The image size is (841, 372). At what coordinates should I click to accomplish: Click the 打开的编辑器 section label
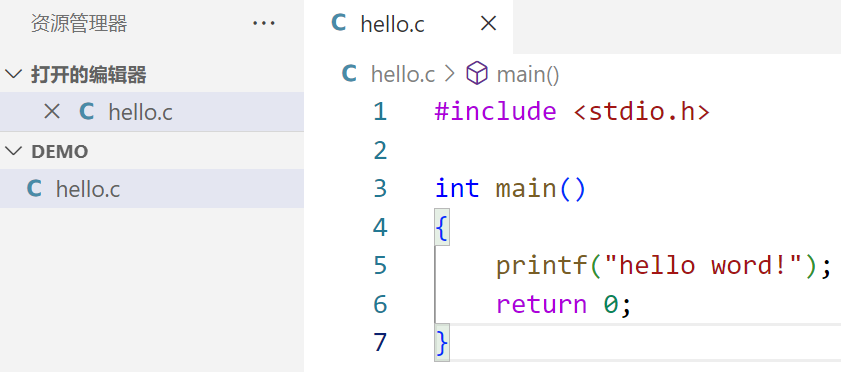(x=88, y=75)
